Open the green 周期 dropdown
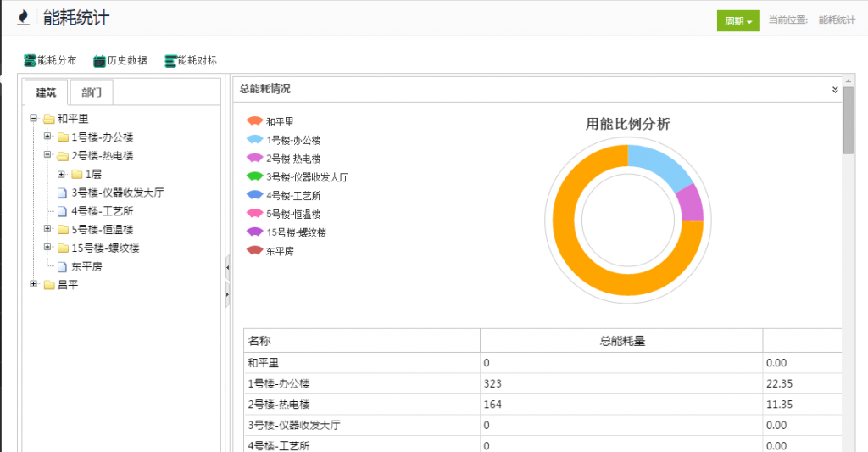 [x=738, y=21]
